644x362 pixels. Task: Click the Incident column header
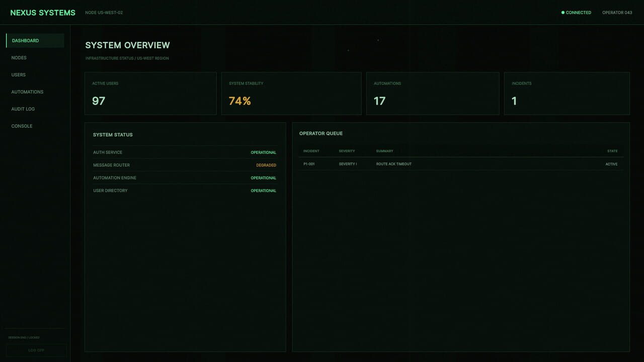[311, 151]
